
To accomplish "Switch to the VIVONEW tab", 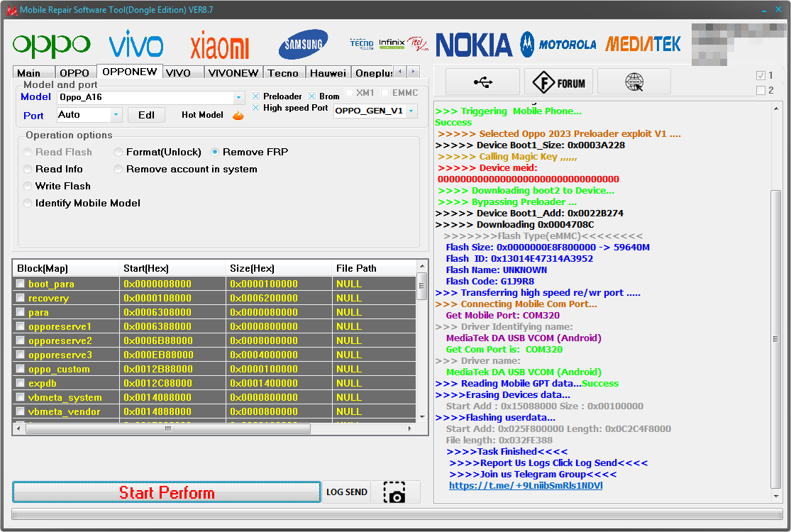I will pyautogui.click(x=233, y=73).
